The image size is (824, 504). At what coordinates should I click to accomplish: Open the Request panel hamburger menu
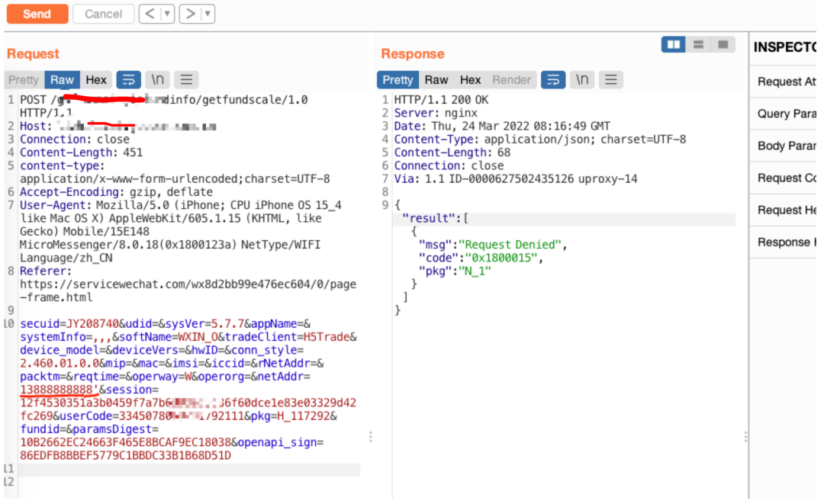186,80
